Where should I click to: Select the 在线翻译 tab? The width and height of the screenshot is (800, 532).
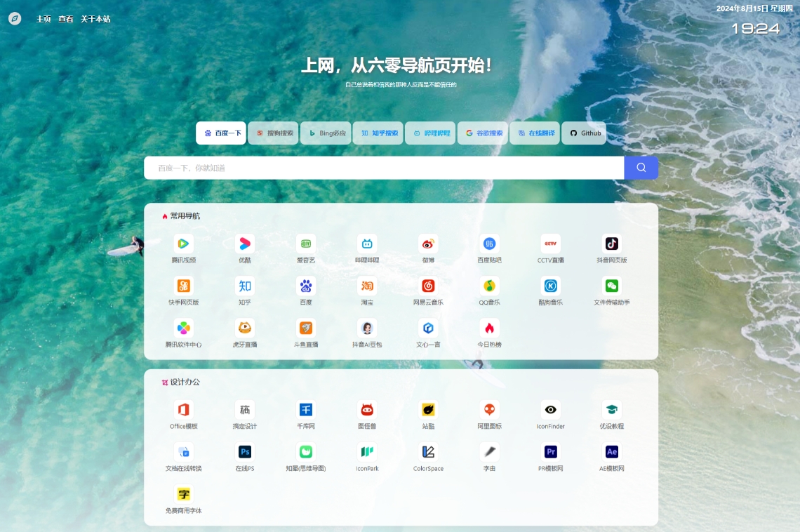535,133
